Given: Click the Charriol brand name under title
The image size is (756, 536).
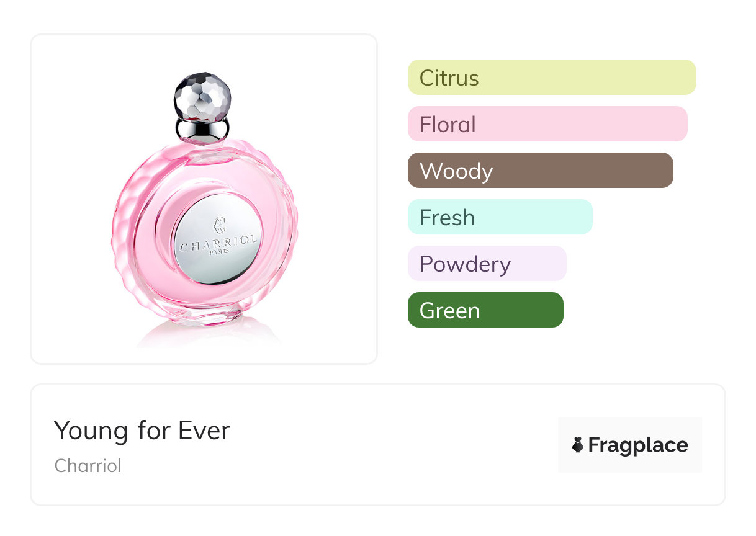Looking at the screenshot, I should 88,466.
